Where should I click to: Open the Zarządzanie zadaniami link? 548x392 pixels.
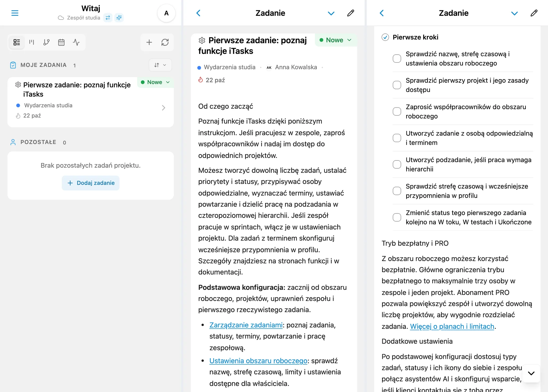246,325
